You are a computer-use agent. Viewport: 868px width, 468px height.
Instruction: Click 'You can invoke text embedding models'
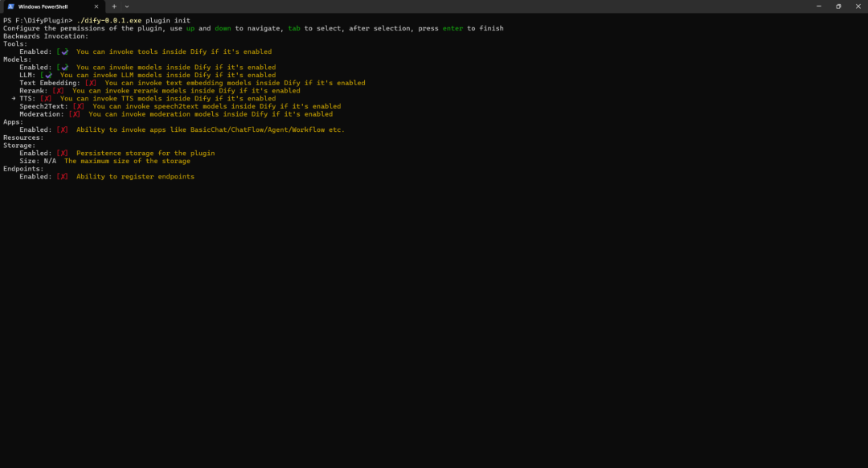(x=235, y=83)
